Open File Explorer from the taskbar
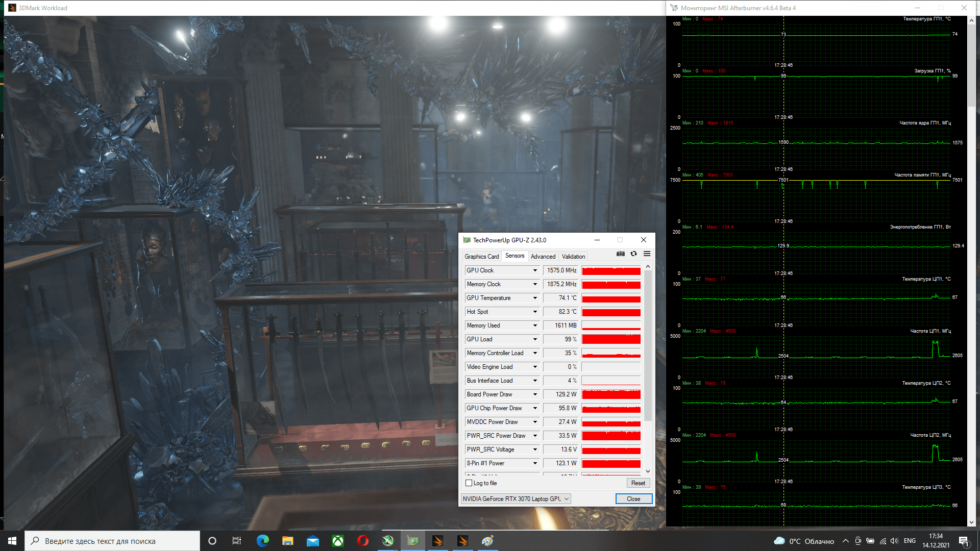The height and width of the screenshot is (551, 980). coord(287,541)
